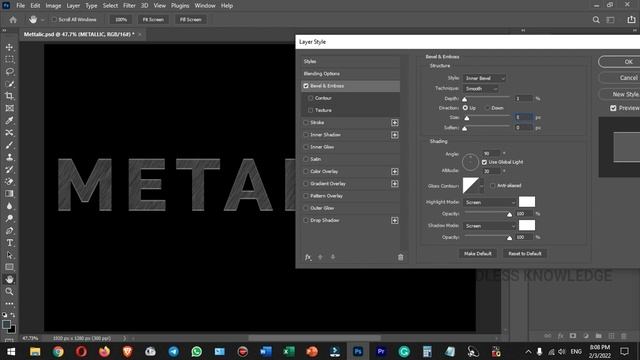
Task: Delete effect with Layer Style trash icon
Action: coord(400,257)
